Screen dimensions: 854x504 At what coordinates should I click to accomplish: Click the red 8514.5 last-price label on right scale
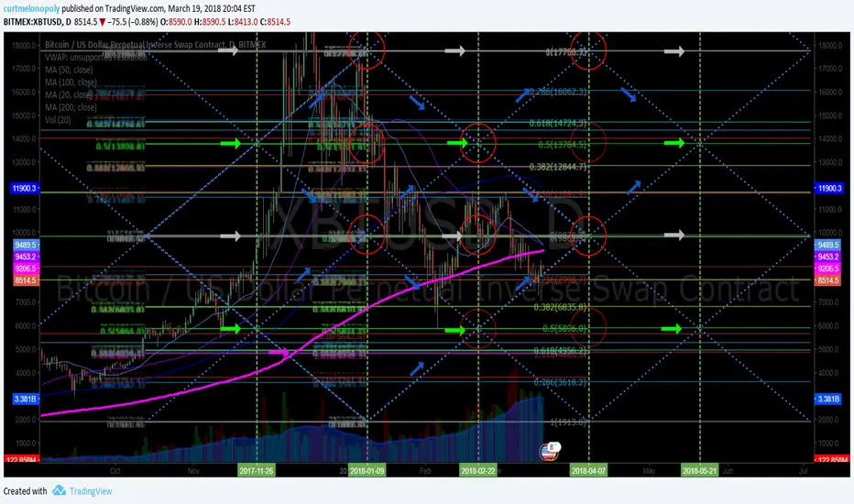(x=827, y=280)
